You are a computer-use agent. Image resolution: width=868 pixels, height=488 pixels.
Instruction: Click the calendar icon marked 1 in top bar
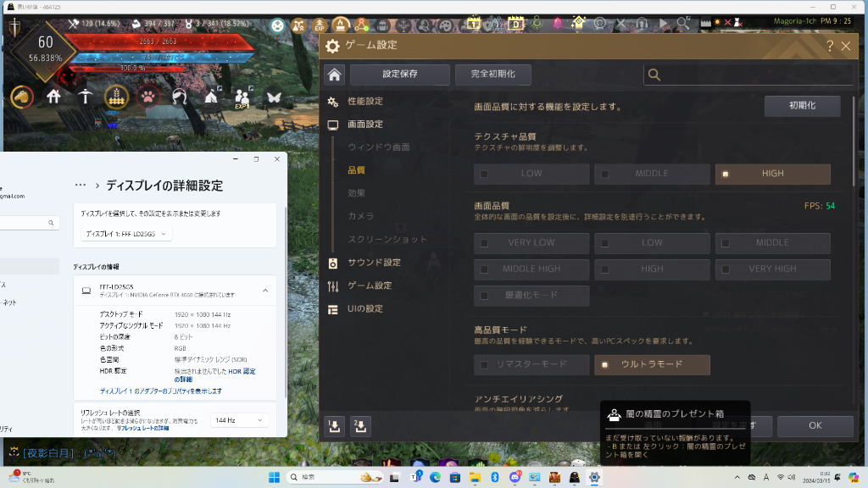[473, 24]
